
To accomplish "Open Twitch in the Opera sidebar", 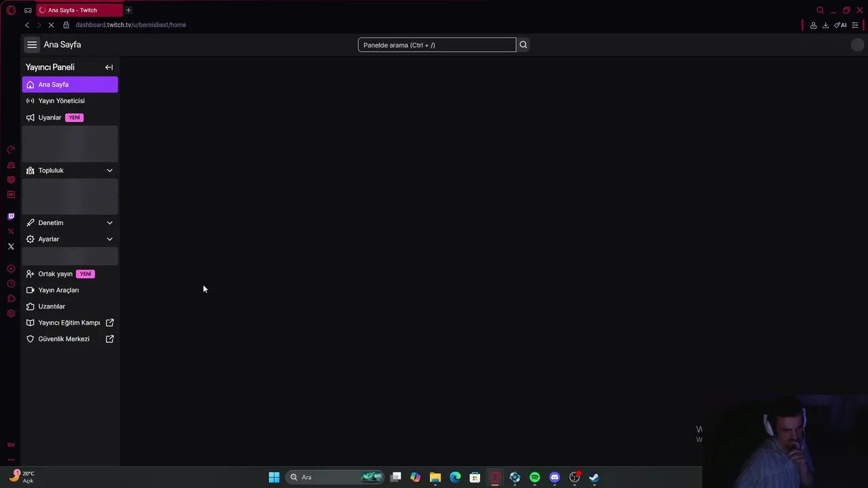I will pos(11,217).
